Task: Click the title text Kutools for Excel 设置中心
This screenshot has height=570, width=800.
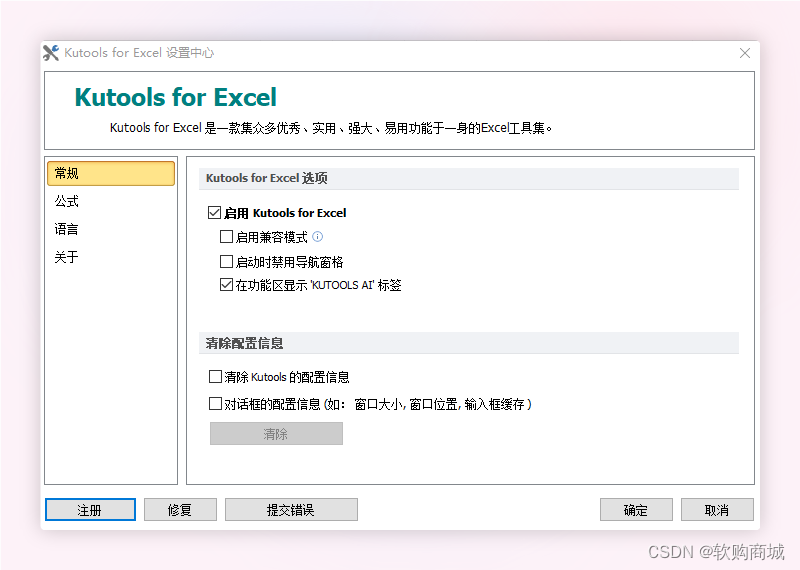Action: (x=139, y=53)
